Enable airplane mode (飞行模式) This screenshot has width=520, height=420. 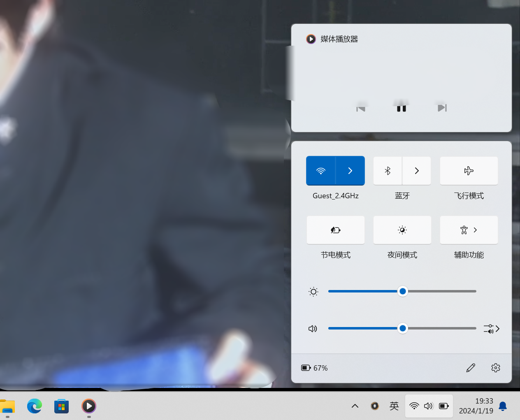click(x=469, y=171)
